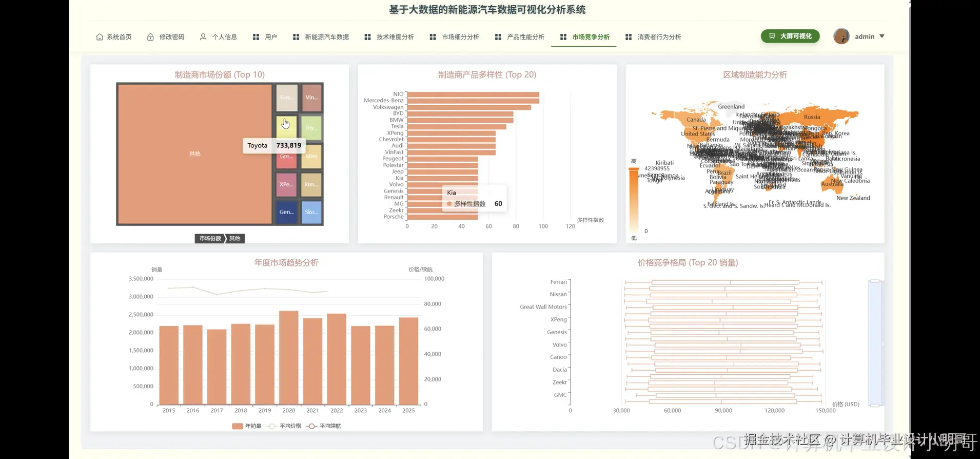This screenshot has width=980, height=459.
Task: Switch to 市场细分分析 tab
Action: [x=455, y=37]
